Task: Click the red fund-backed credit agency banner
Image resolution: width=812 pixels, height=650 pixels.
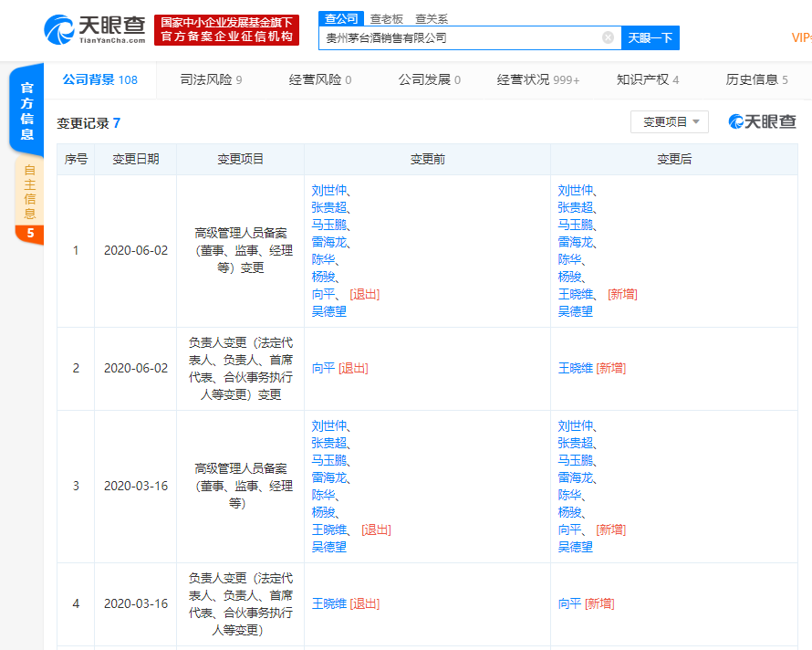Action: [227, 30]
